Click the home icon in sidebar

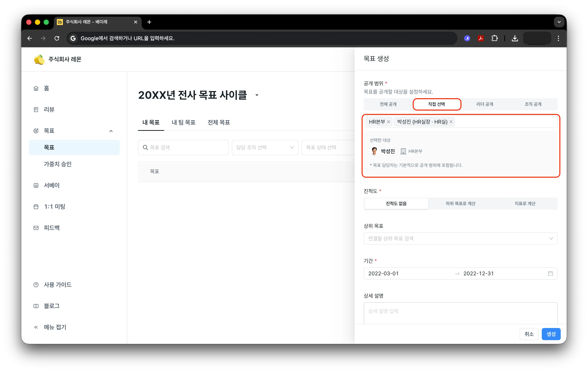(x=36, y=88)
